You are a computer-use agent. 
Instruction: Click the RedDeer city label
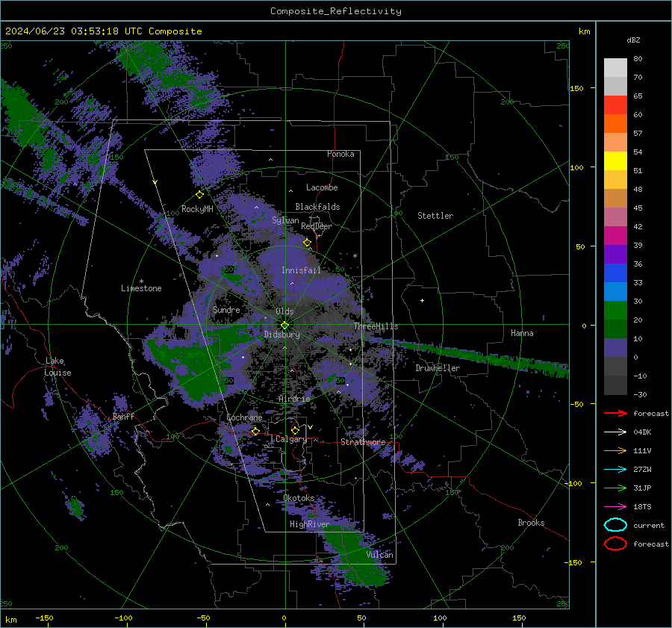pos(317,226)
